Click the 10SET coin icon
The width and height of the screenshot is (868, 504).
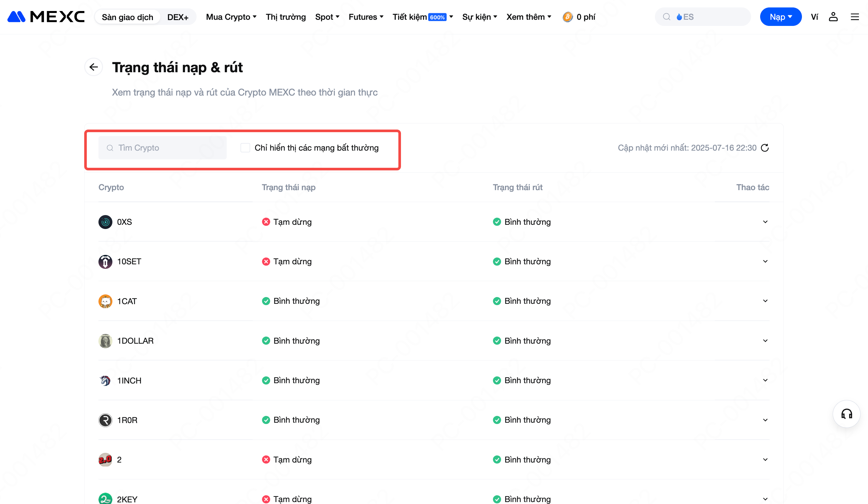(x=105, y=261)
